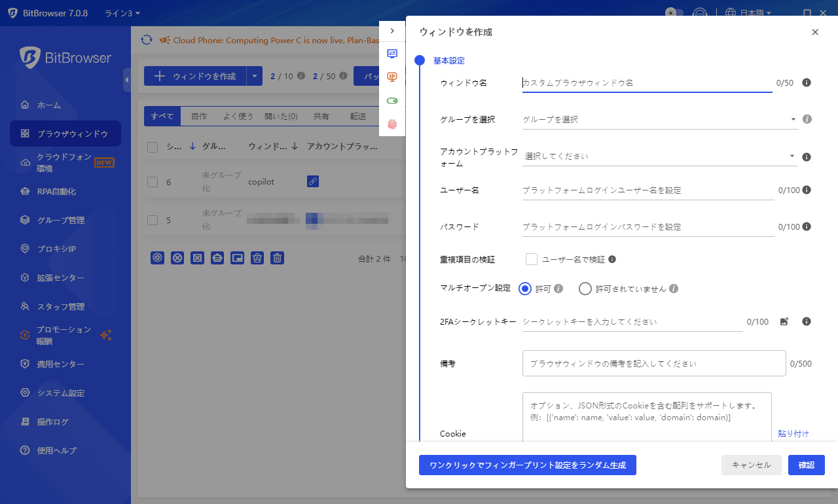Screen dimensions: 838x504
Task: Click the blue preference settings monitor icon
Action: 392,54
